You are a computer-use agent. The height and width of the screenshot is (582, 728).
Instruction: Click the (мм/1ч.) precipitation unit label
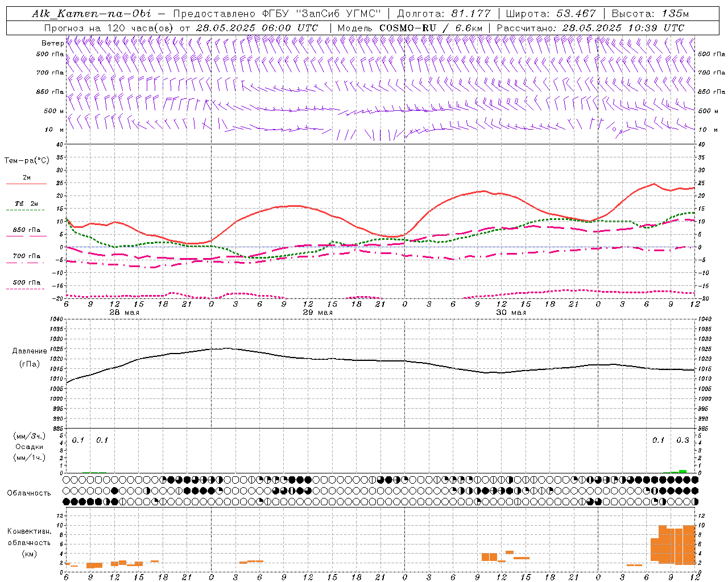(x=30, y=458)
